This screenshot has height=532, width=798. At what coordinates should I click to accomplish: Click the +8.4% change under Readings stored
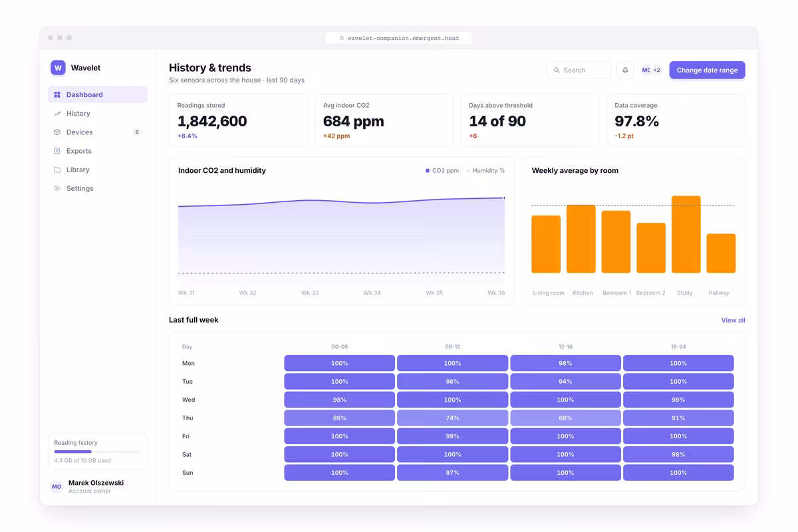pos(187,136)
